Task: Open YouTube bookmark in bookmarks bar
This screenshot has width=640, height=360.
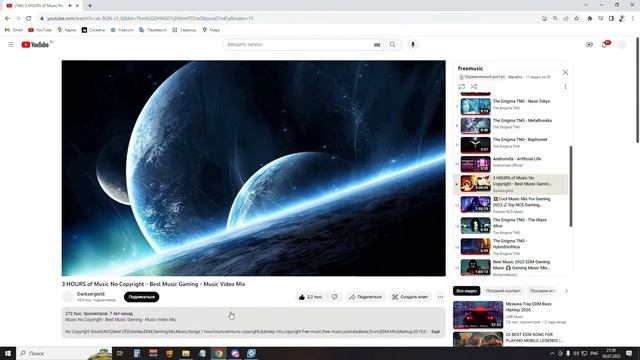Action: point(40,30)
